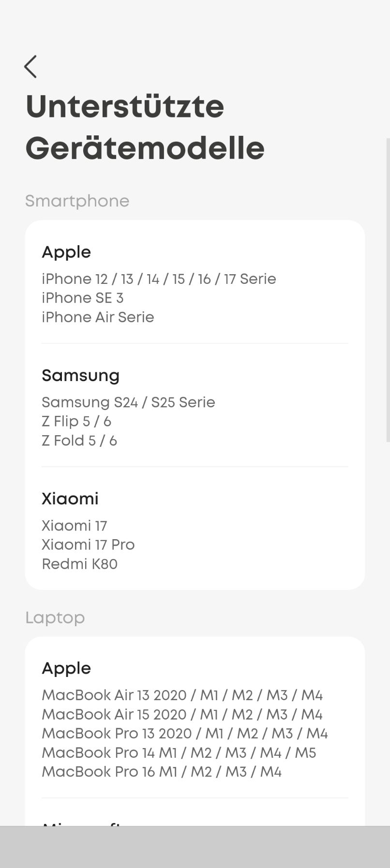Click the Samsung S24 / S25 Serie line
Image resolution: width=390 pixels, height=868 pixels.
point(128,402)
